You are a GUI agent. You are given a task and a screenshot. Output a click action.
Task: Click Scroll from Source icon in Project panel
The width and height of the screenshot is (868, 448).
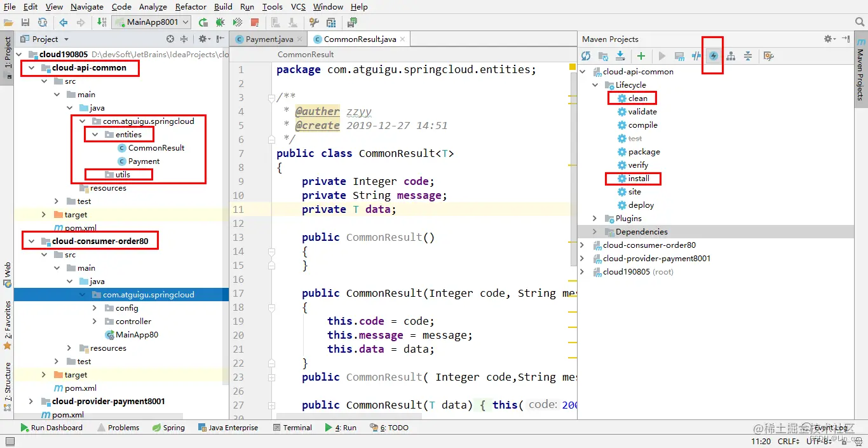pos(169,39)
